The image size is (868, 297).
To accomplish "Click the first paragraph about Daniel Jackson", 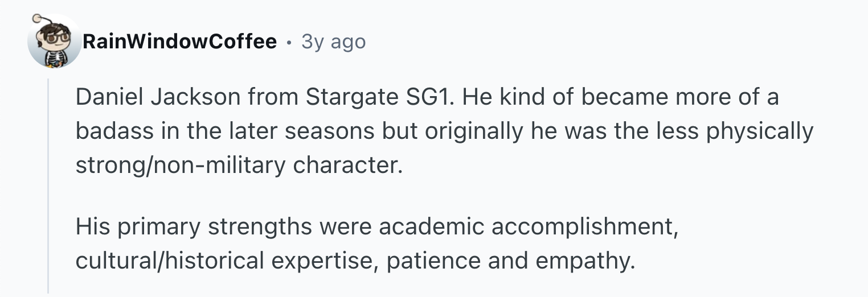I will [427, 131].
